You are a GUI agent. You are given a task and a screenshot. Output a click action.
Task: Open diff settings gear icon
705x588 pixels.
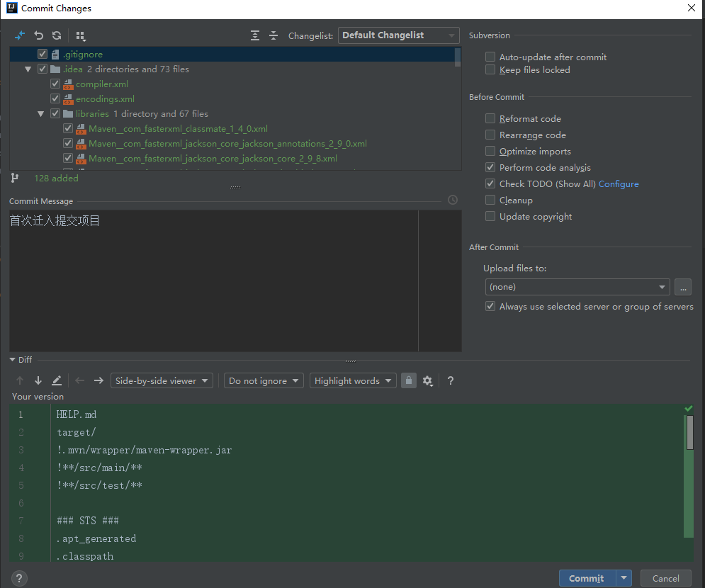pos(427,381)
